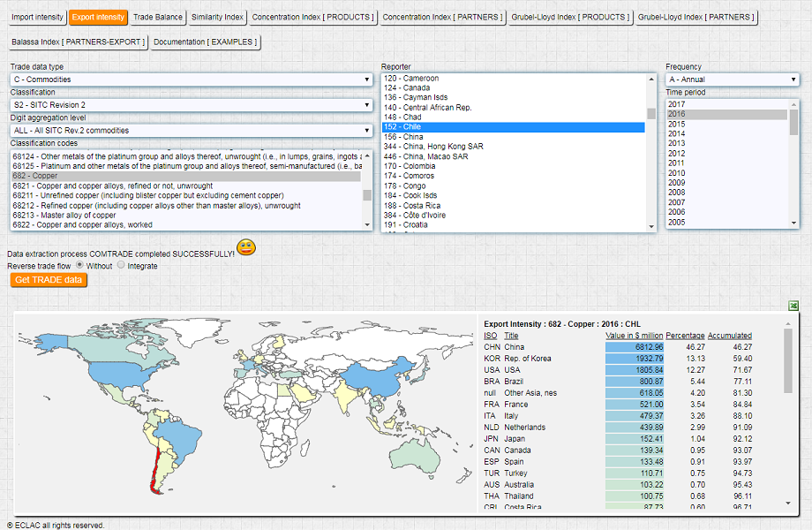The height and width of the screenshot is (530, 812).
Task: Click the Excel export icon above results
Action: tap(793, 306)
